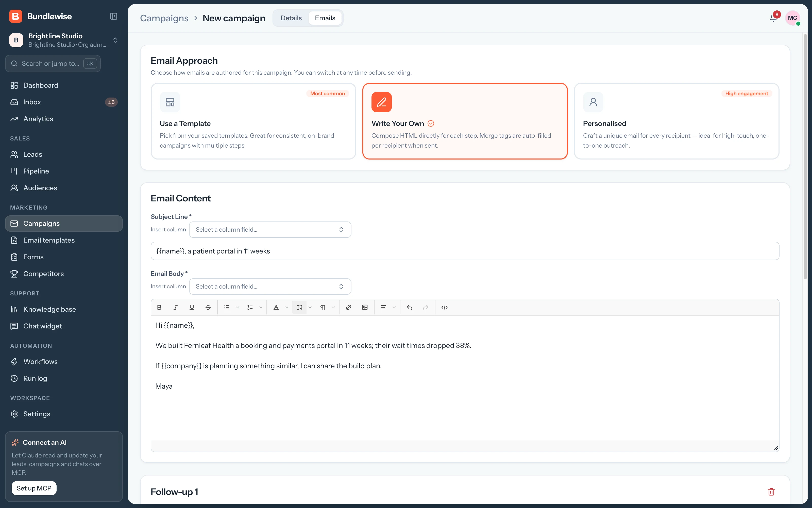The height and width of the screenshot is (508, 812).
Task: Open the Workflows page
Action: tap(64, 361)
